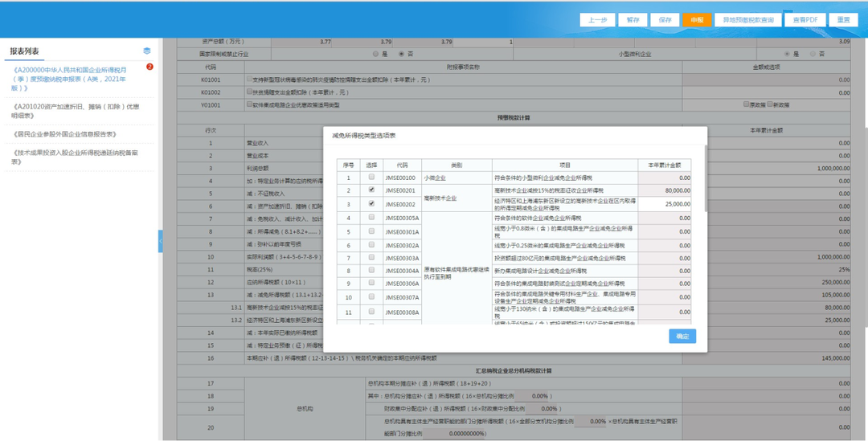868x441 pixels.
Task: Tick the K01001 疫情防控捐赠支出 checkbox
Action: (250, 80)
